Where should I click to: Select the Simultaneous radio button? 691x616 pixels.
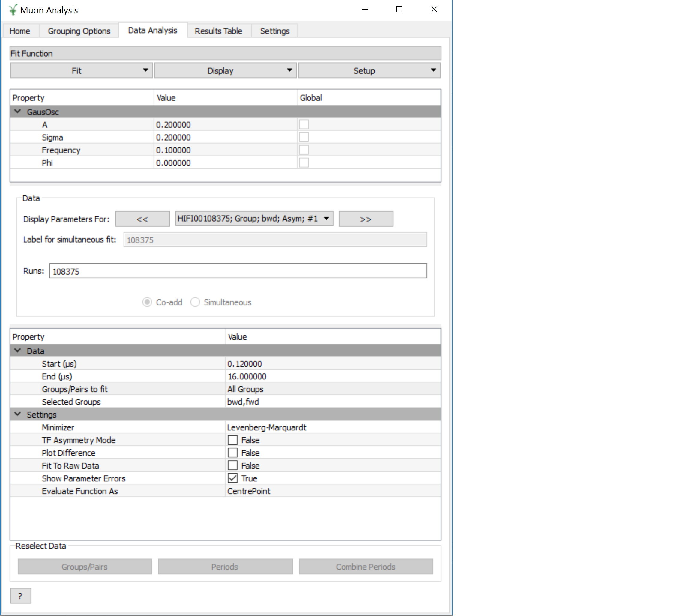(195, 302)
